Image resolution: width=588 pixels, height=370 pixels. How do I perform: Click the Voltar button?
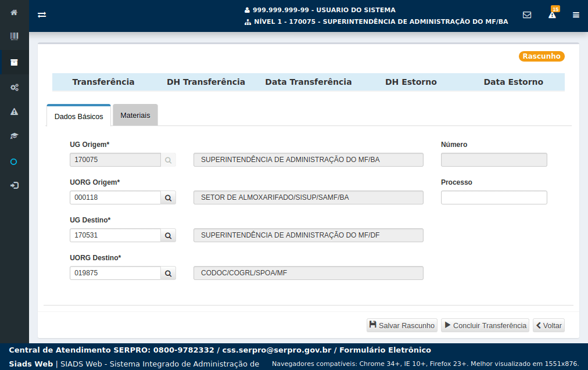tap(548, 325)
